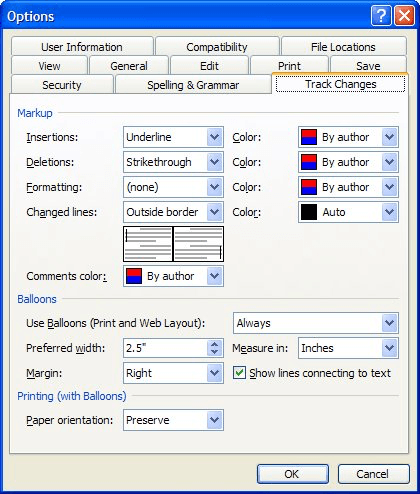Viewport: 420px width, 494px height.
Task: Click the left border preview thumbnail
Action: (x=148, y=244)
